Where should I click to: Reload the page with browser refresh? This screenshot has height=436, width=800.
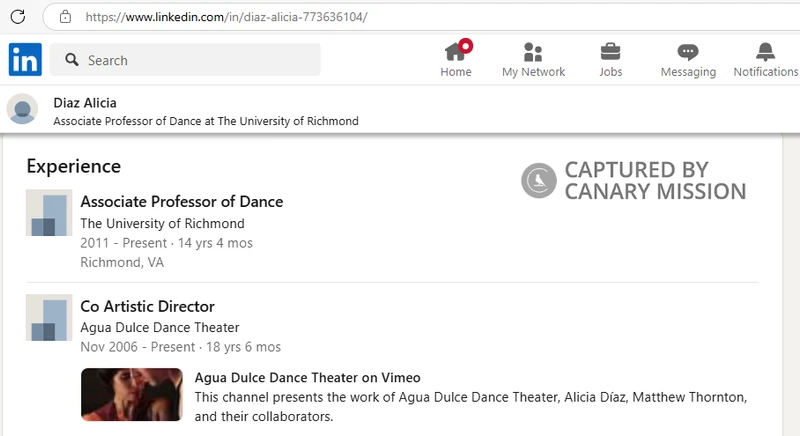point(17,17)
